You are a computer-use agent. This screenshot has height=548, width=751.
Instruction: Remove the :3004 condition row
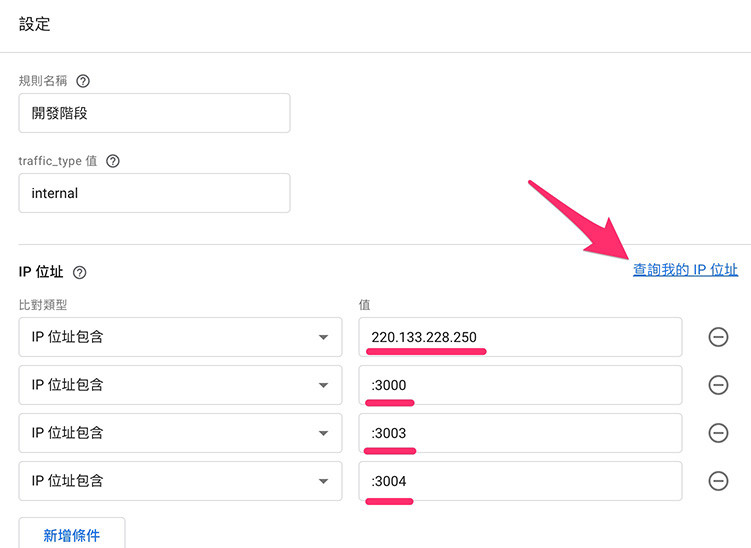(x=718, y=480)
